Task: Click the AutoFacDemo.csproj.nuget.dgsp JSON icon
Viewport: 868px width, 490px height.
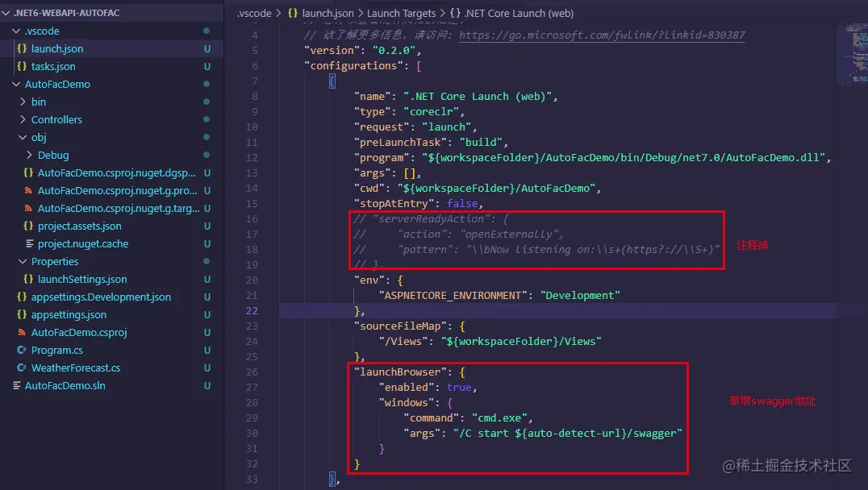Action: coord(28,172)
